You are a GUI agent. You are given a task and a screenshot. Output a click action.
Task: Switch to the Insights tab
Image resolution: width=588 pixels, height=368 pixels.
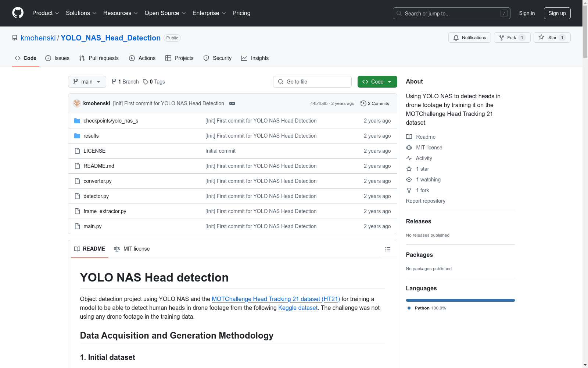click(x=255, y=58)
